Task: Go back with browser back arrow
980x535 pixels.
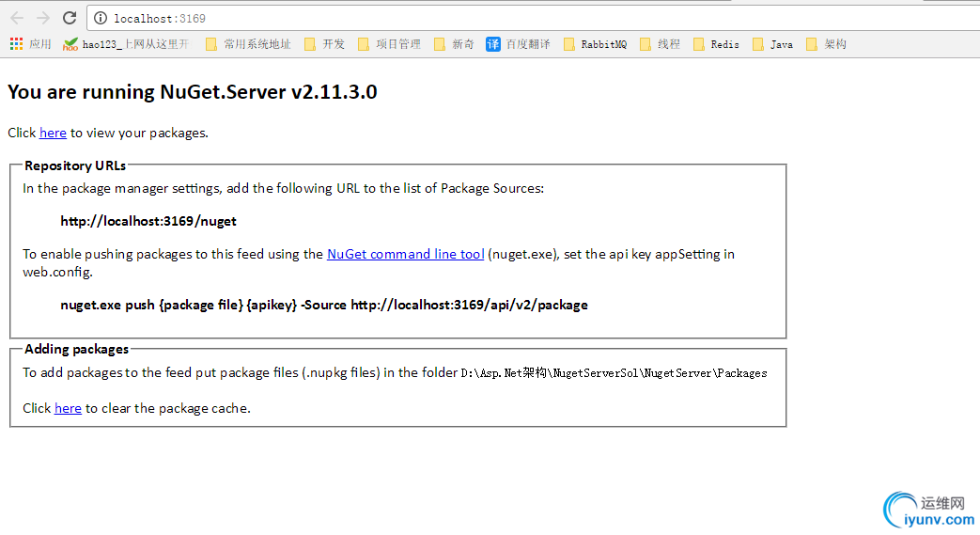Action: (x=17, y=18)
